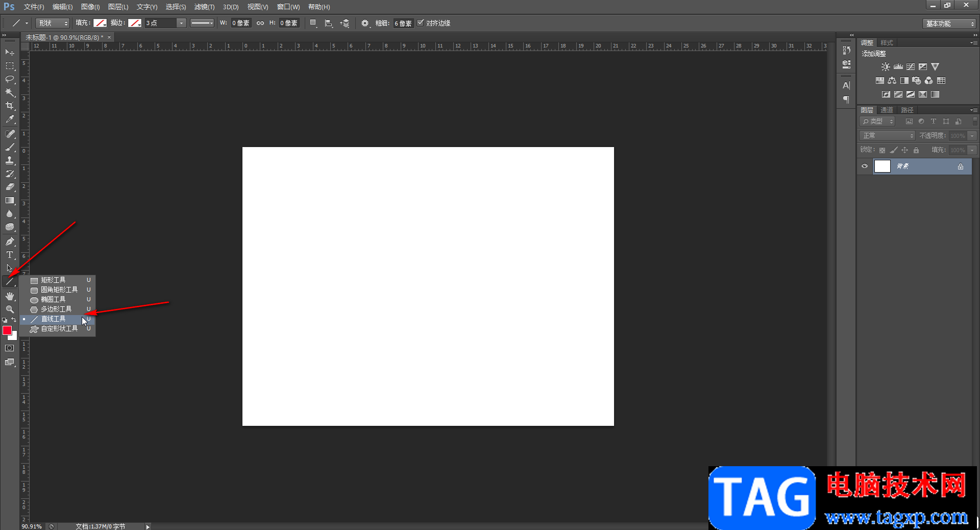980x530 pixels.
Task: Add a Levels adjustment
Action: [x=898, y=67]
